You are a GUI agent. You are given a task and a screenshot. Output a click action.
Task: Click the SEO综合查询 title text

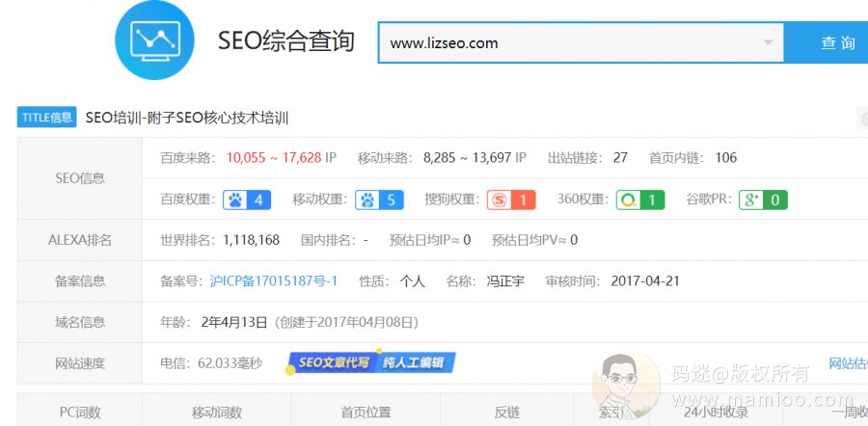(285, 41)
